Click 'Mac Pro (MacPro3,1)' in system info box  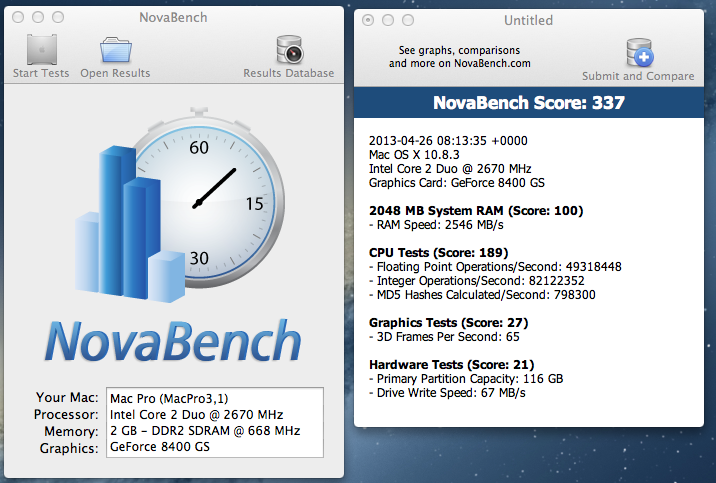pyautogui.click(x=169, y=399)
